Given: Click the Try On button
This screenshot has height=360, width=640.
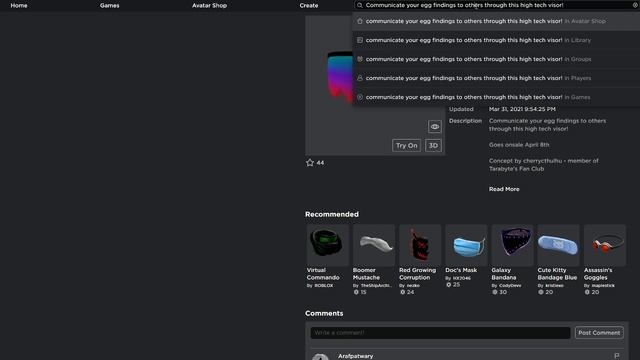Looking at the screenshot, I should (x=407, y=145).
